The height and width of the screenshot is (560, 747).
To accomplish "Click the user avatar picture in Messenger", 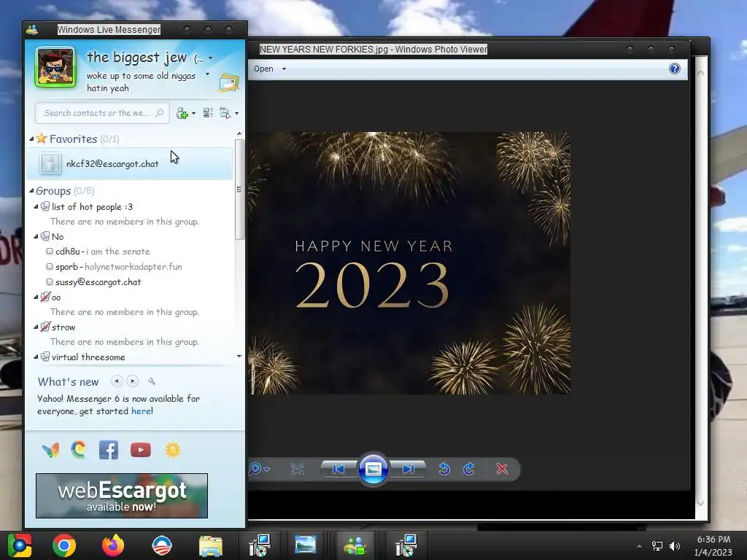I will coord(55,67).
